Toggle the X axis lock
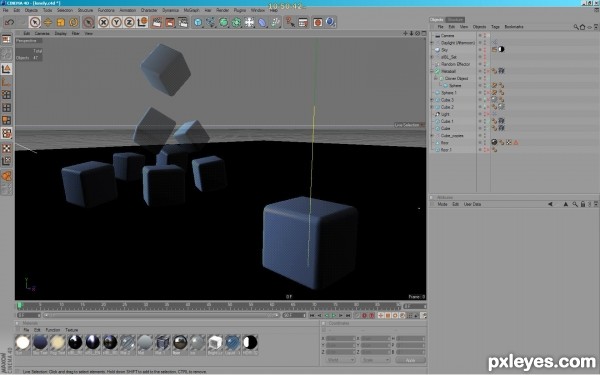This screenshot has width=600, height=375. point(103,22)
